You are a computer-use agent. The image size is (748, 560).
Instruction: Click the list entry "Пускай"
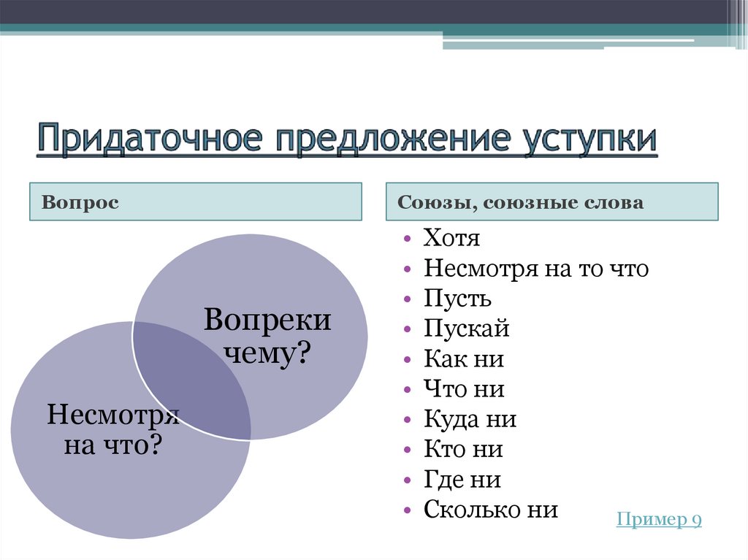point(465,329)
